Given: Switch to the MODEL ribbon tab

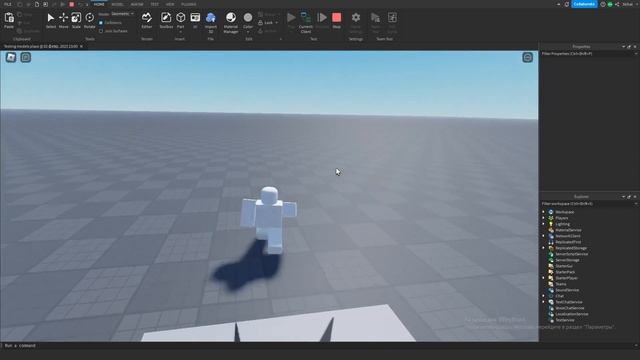Looking at the screenshot, I should click(117, 4).
